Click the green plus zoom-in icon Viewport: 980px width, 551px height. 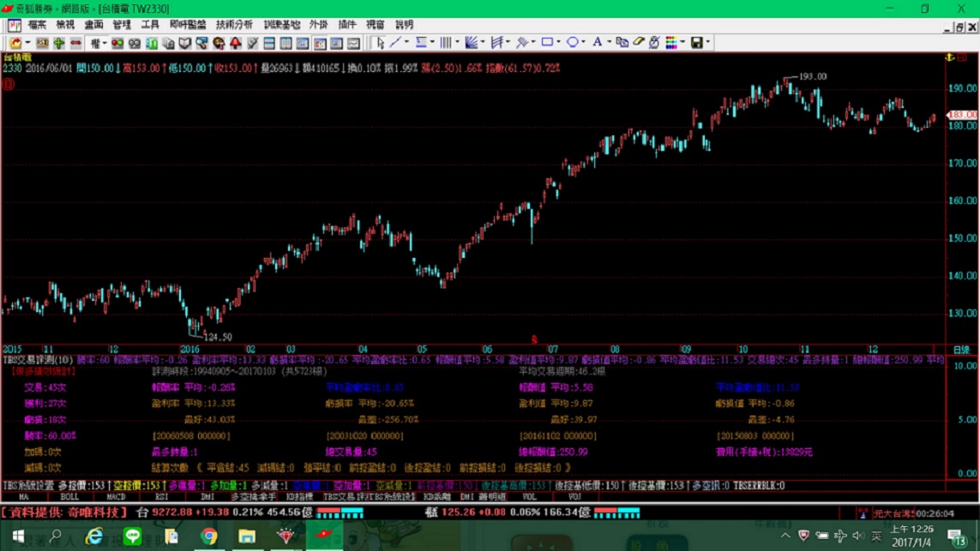pos(59,43)
